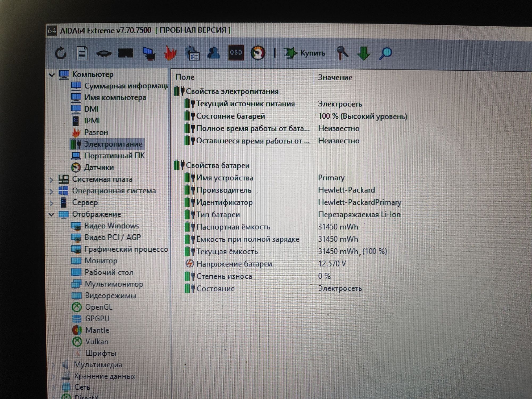Open the Report page icon

click(x=82, y=53)
